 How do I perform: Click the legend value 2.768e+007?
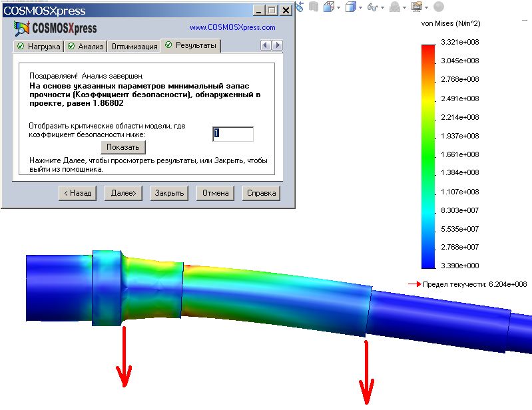click(x=459, y=247)
